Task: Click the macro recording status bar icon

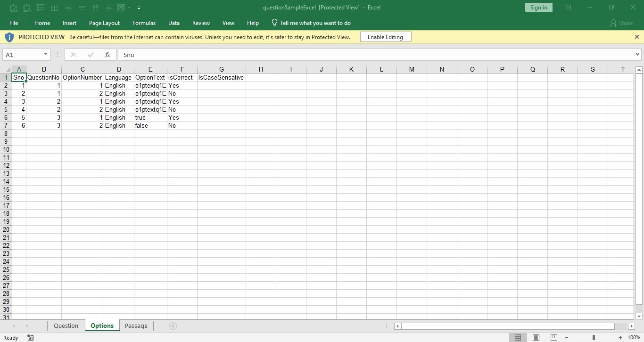Action: (x=31, y=338)
